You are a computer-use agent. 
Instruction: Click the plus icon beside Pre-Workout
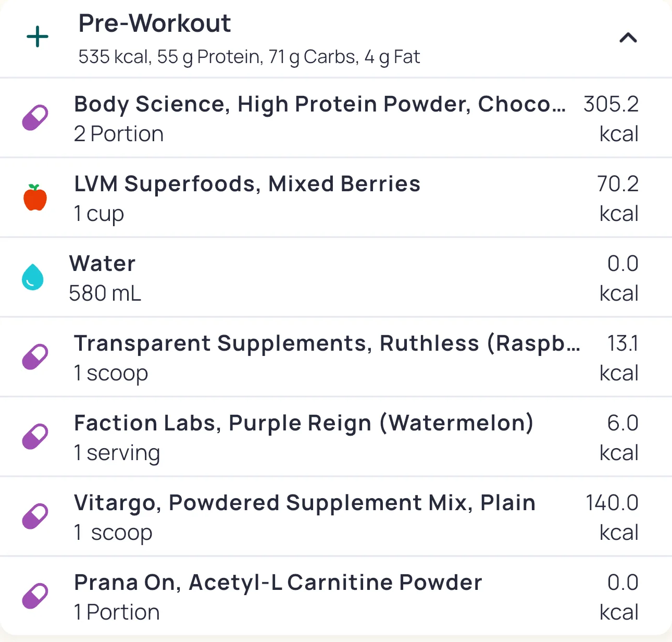(x=38, y=37)
